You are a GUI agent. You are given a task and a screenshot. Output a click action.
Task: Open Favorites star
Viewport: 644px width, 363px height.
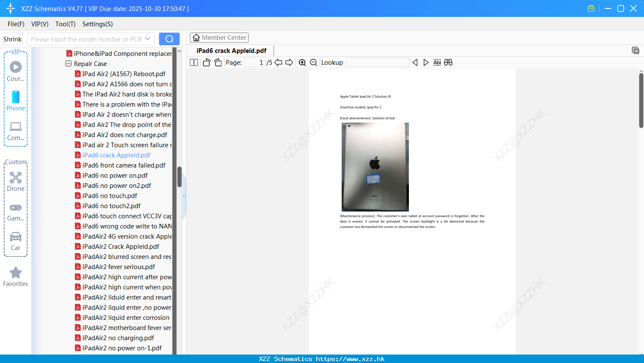coord(16,277)
